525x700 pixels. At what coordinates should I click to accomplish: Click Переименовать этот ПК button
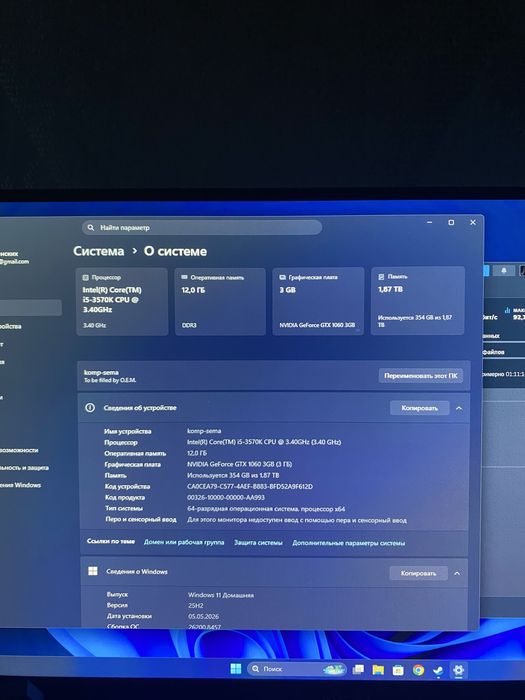point(421,375)
